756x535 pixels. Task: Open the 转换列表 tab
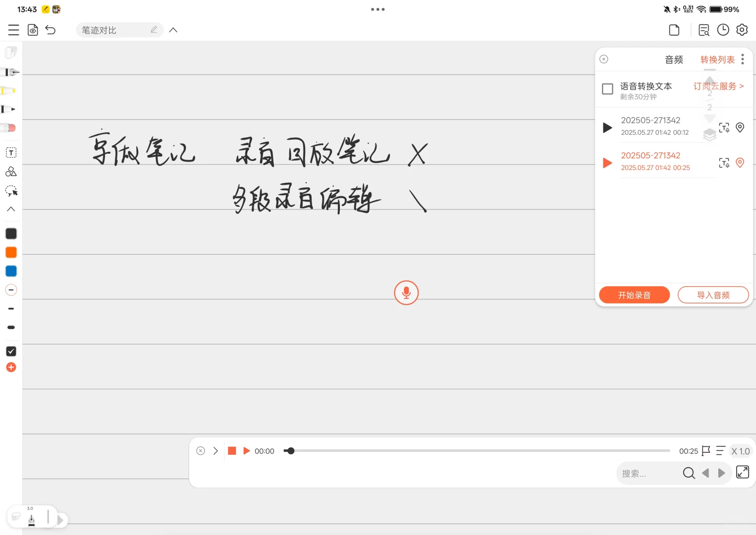717,59
